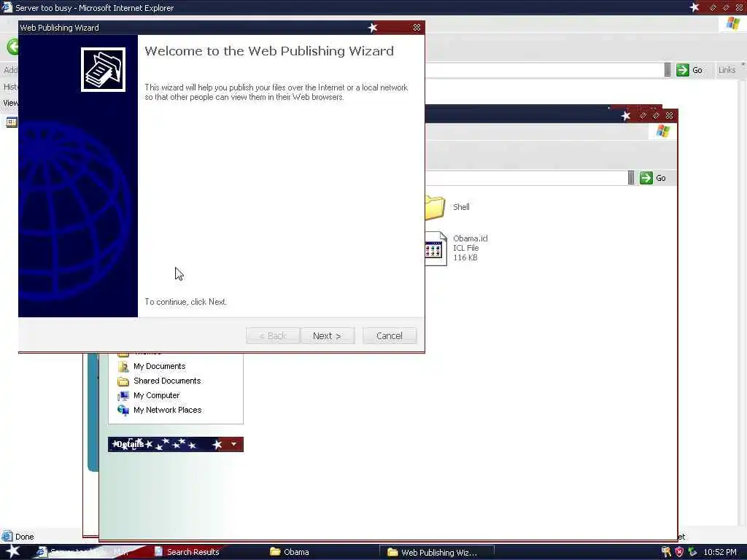Open My Computer link in side pane
This screenshot has width=747, height=560.
pyautogui.click(x=156, y=395)
